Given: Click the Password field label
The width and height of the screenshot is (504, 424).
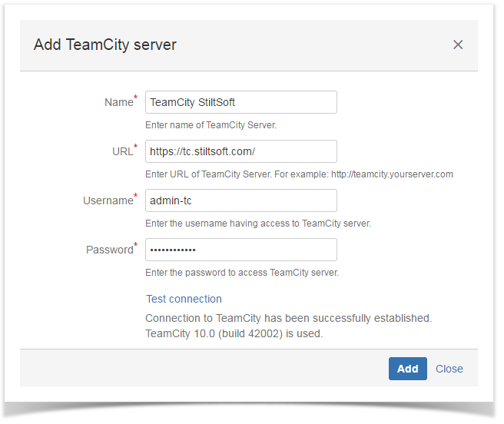Looking at the screenshot, I should [x=109, y=250].
